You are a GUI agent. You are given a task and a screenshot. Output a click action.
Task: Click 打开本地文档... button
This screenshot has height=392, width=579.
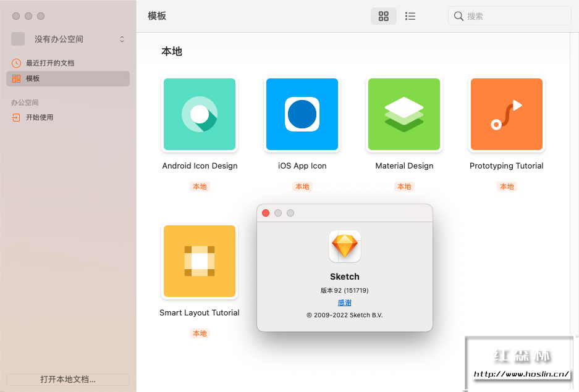pos(68,379)
